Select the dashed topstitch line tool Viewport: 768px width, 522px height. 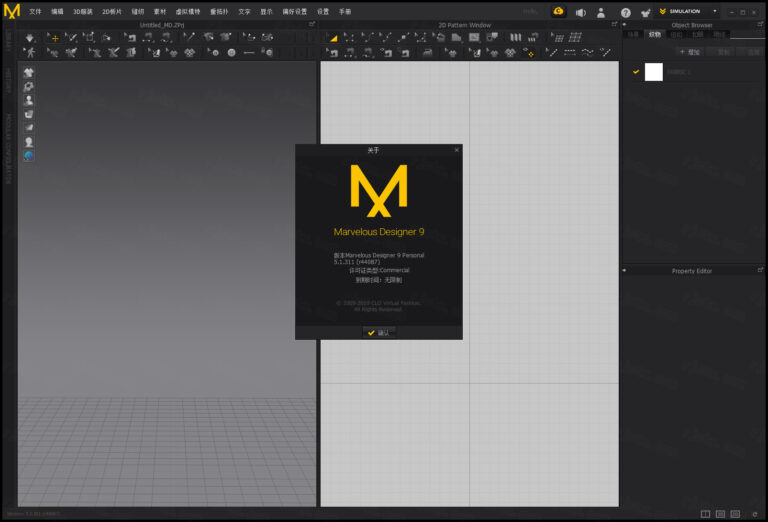click(x=569, y=52)
